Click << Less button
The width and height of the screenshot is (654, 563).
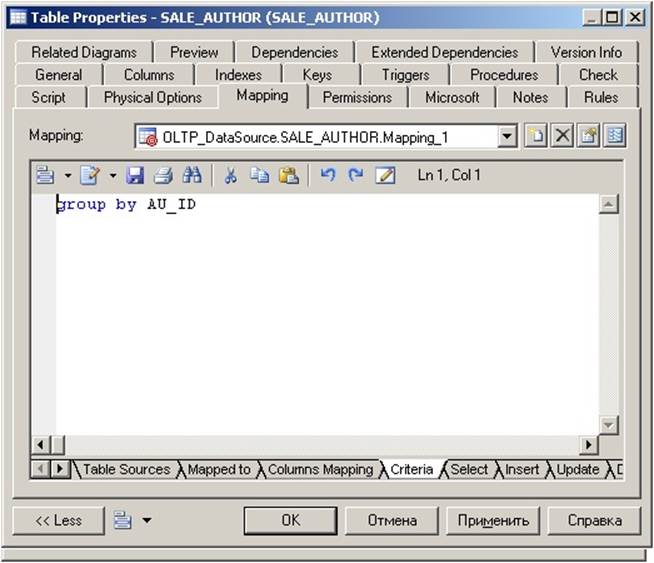point(59,520)
